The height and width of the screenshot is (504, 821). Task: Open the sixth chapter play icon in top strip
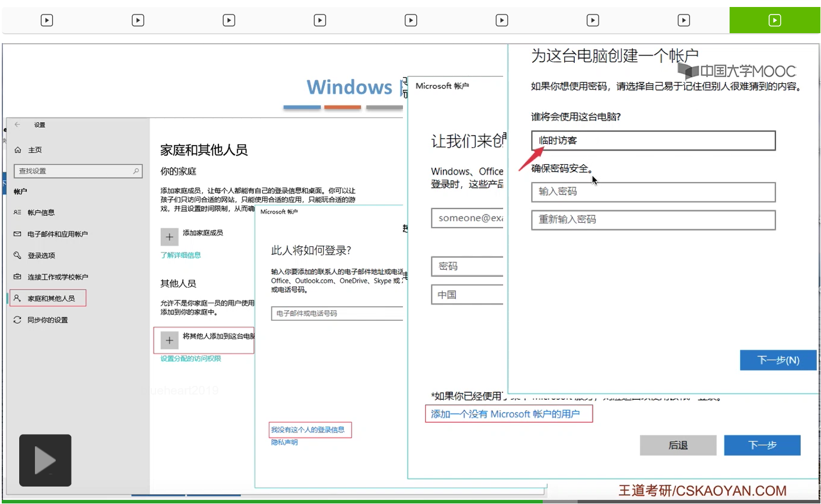(x=501, y=20)
